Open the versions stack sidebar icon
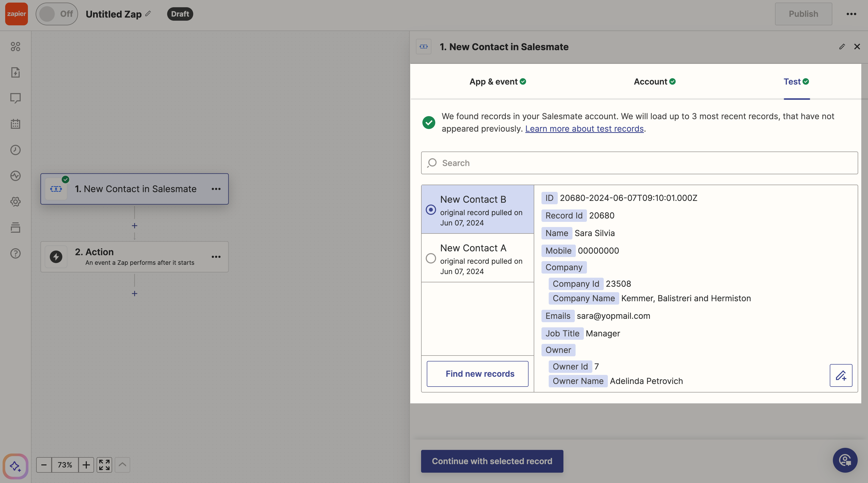868x483 pixels. point(16,227)
